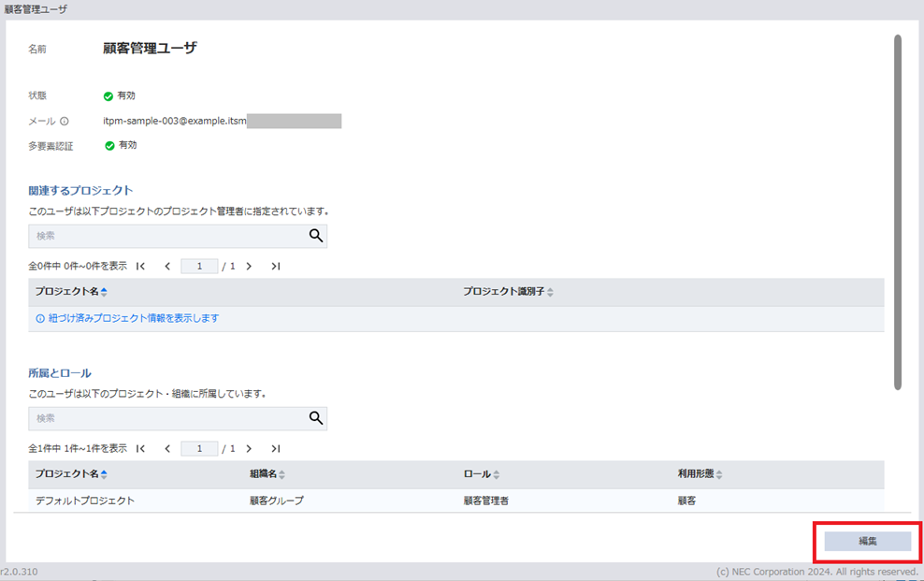Go to next page in related projects

[249, 267]
